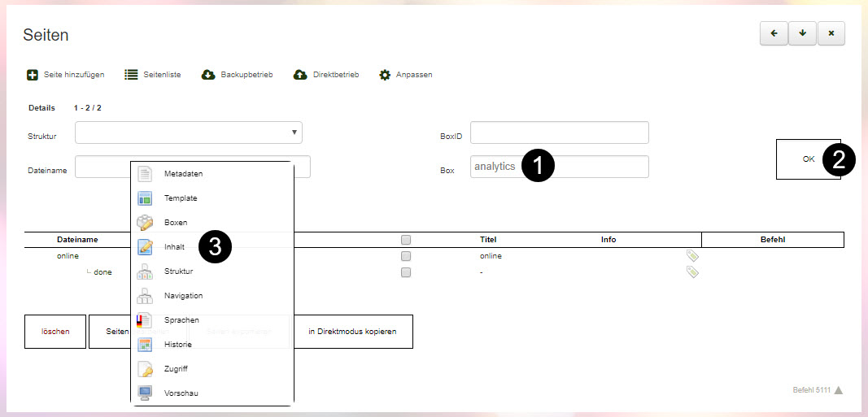
Task: Select Metadaten from the context menu
Action: [183, 174]
